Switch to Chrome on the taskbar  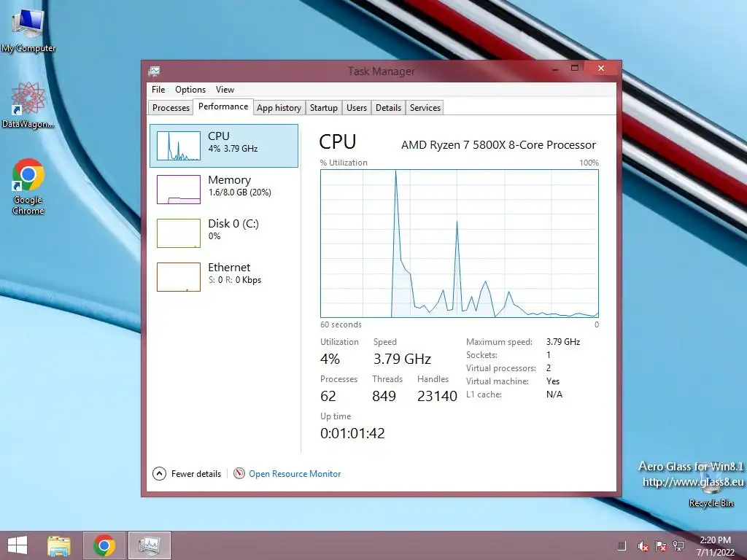pos(104,545)
